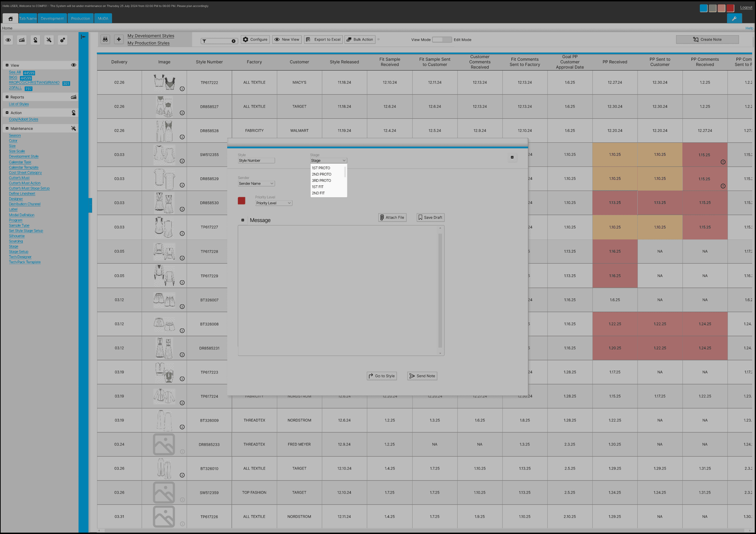Click the binoculars search icon
This screenshot has height=534, width=756.
(105, 39)
